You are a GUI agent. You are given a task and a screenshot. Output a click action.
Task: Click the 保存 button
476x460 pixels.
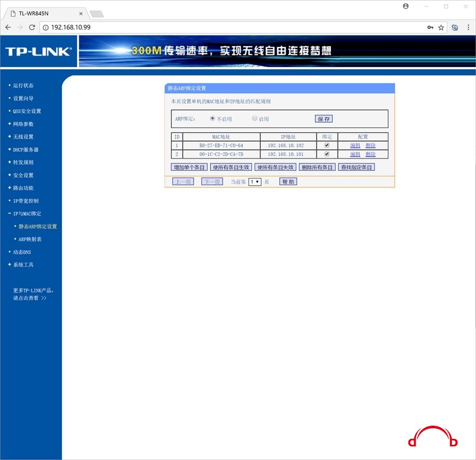click(324, 119)
